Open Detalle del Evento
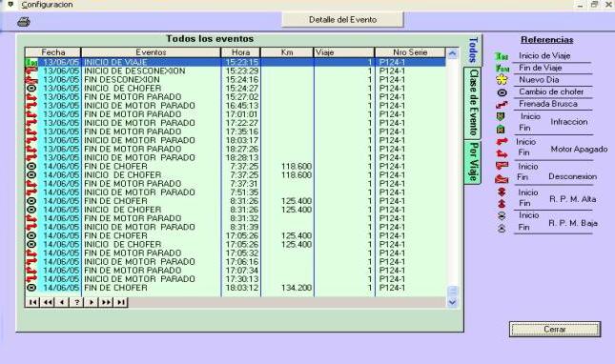Screen dimensions: 615x364 pos(342,20)
